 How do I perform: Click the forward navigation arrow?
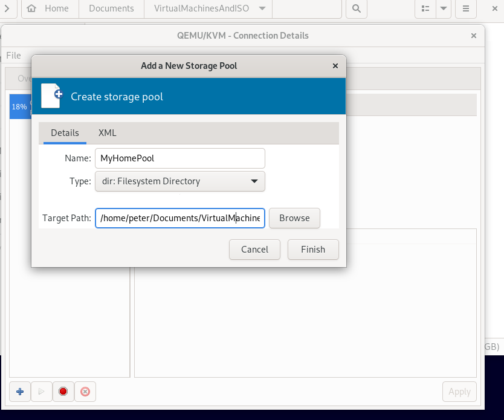point(8,8)
